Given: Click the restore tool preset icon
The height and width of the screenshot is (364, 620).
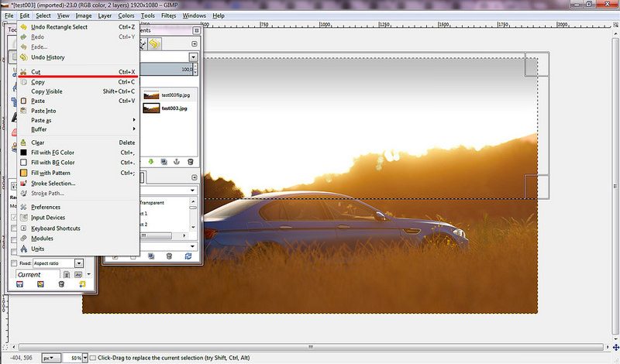Looking at the screenshot, I should [x=40, y=284].
